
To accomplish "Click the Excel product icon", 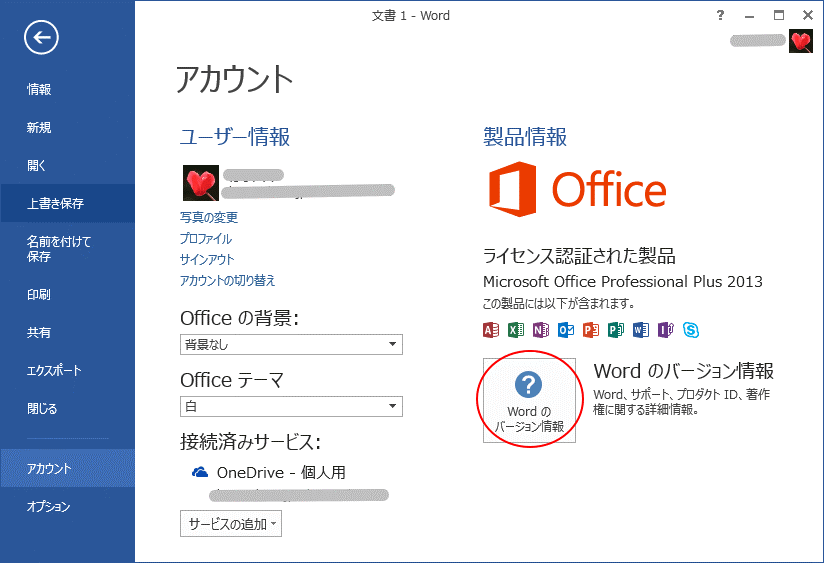I will 516,329.
